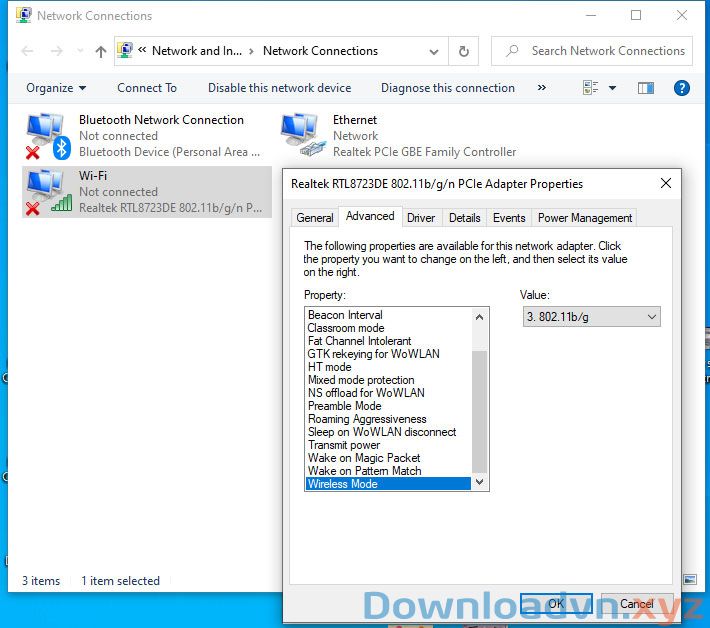Click property list scroll down arrow

[x=480, y=482]
